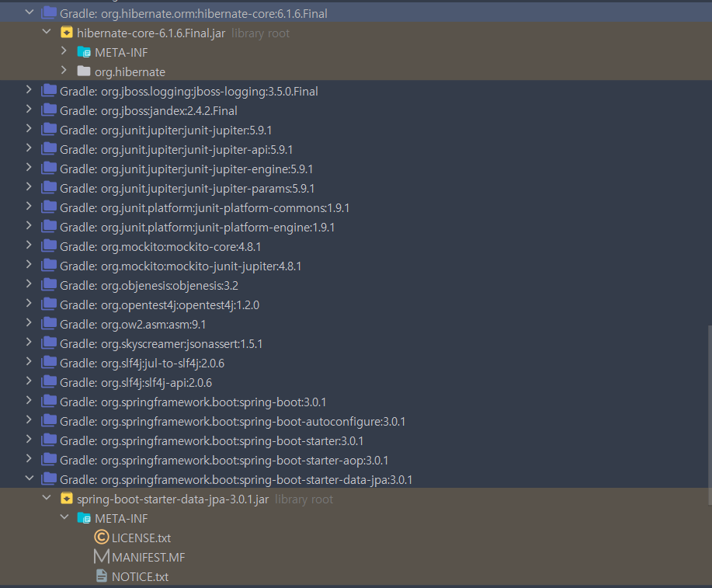Expand META-INF under hibernate-core jar

(64, 51)
